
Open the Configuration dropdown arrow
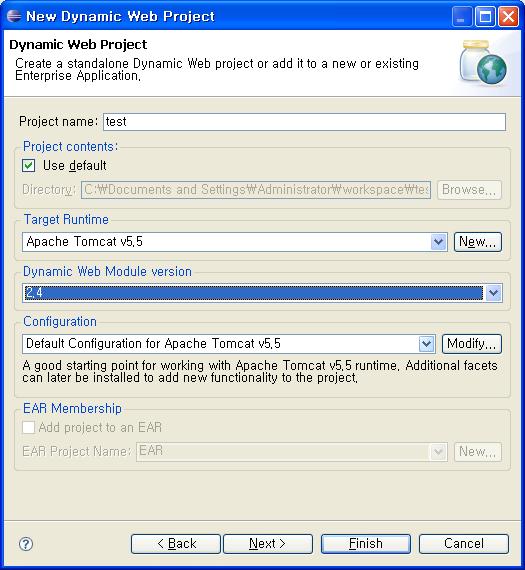point(426,344)
